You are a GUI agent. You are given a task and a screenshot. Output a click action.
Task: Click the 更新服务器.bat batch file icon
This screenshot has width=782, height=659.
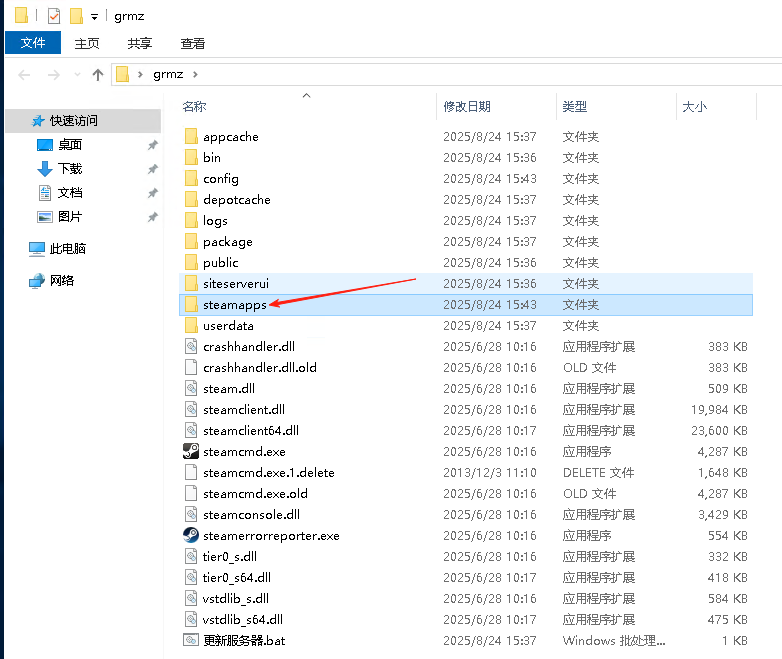point(191,640)
